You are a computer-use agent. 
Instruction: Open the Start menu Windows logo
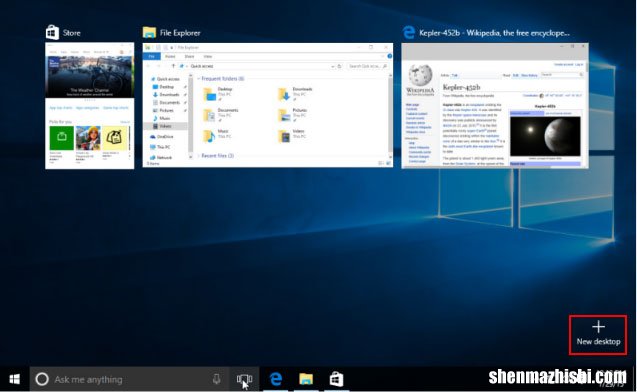(15, 379)
